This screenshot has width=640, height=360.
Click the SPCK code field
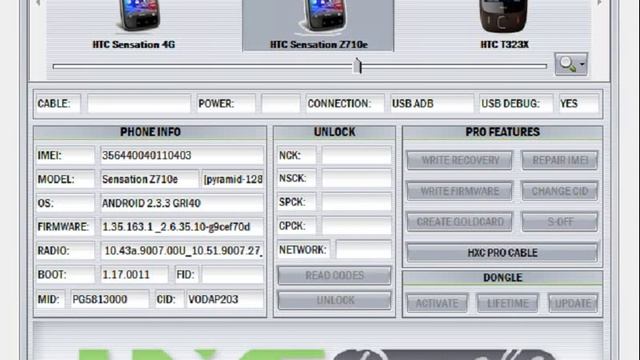356,202
